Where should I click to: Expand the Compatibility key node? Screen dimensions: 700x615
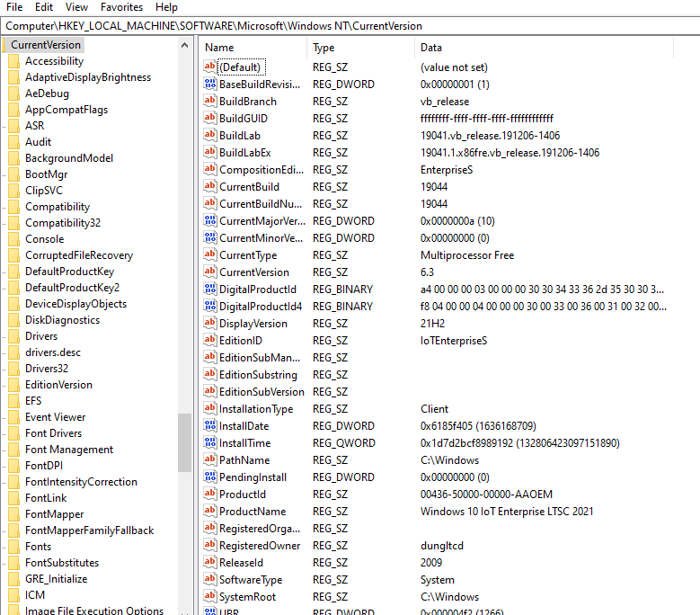tap(4, 207)
